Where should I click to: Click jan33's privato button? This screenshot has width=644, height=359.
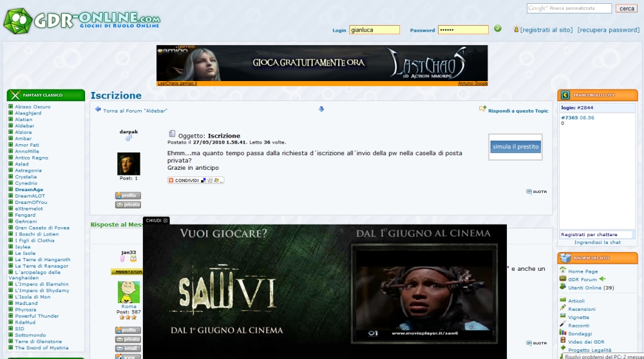(128, 339)
